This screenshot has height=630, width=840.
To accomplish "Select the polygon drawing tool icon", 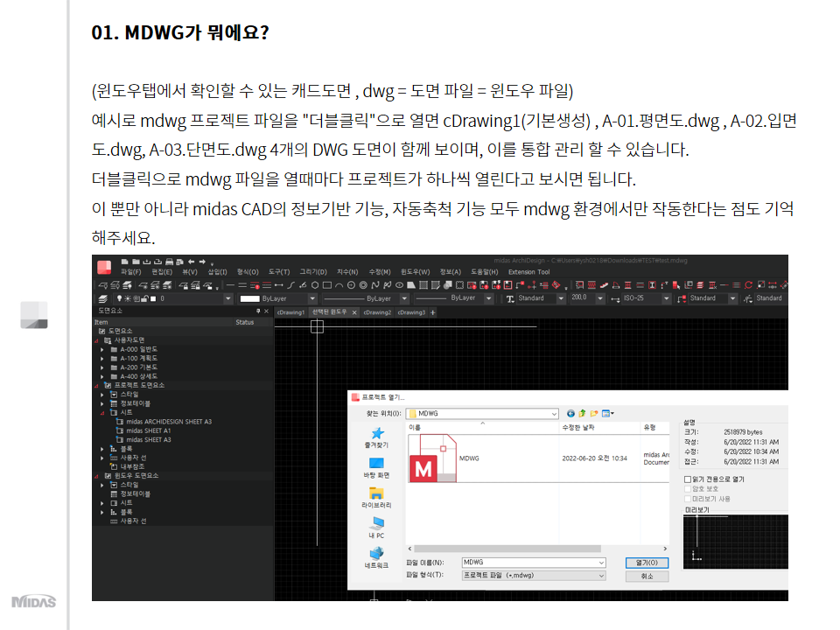I will click(x=315, y=285).
